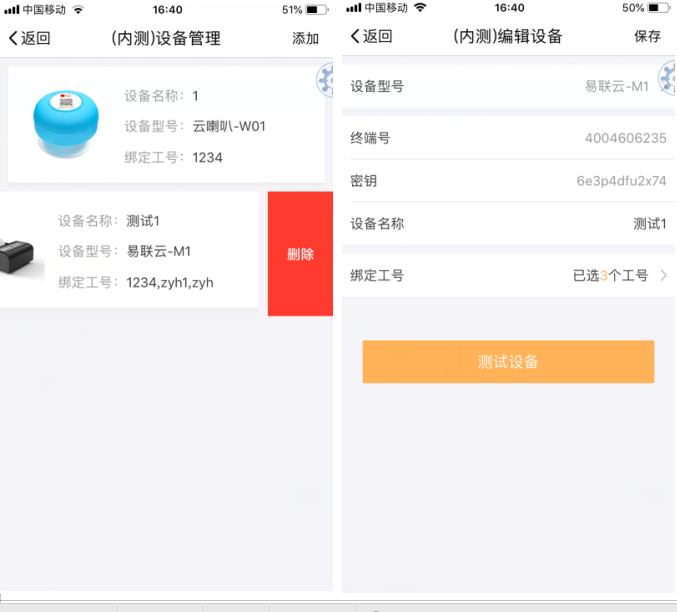
Task: Click floating gear icon on device management screen
Action: point(325,80)
